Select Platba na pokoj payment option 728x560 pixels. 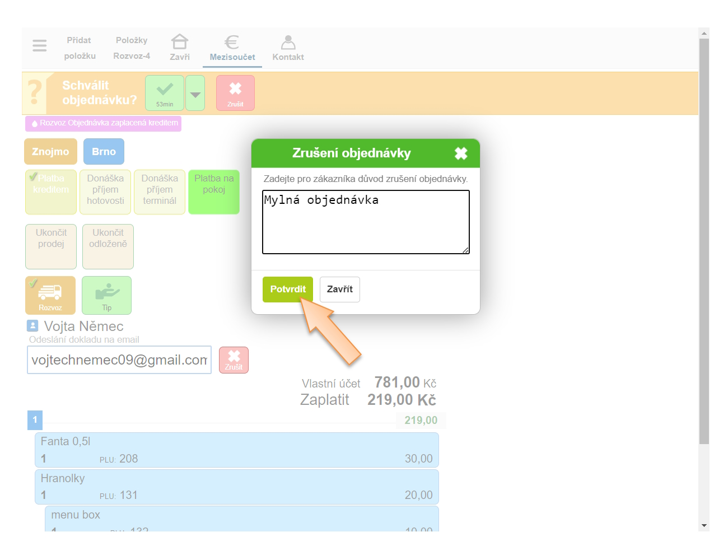coord(214,192)
